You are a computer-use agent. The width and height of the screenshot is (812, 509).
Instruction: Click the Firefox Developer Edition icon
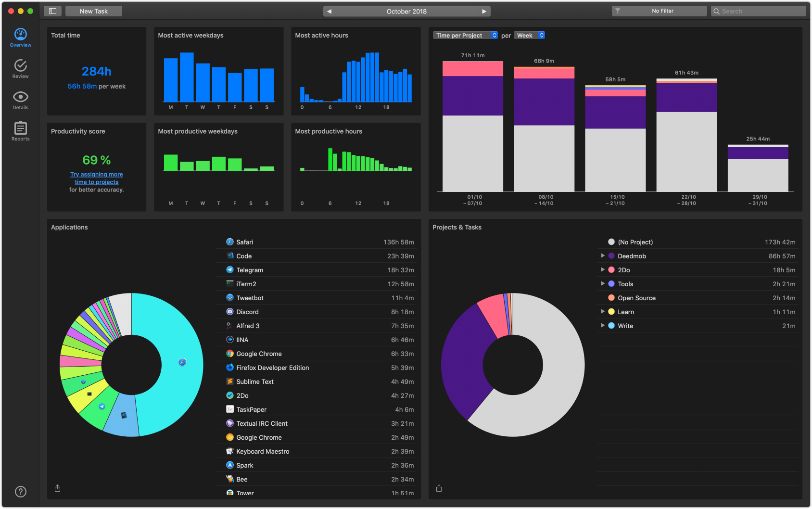click(230, 368)
